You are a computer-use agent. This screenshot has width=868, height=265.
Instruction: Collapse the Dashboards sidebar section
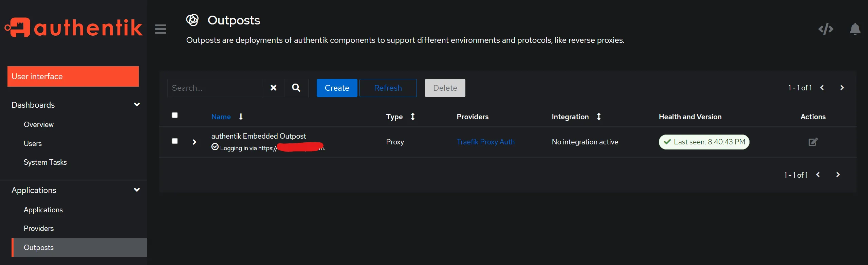click(x=137, y=105)
